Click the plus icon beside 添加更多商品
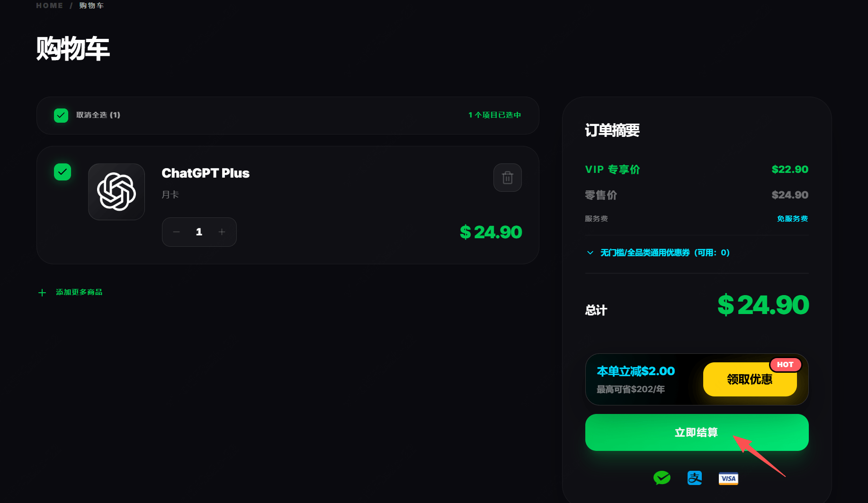The image size is (868, 503). tap(42, 293)
